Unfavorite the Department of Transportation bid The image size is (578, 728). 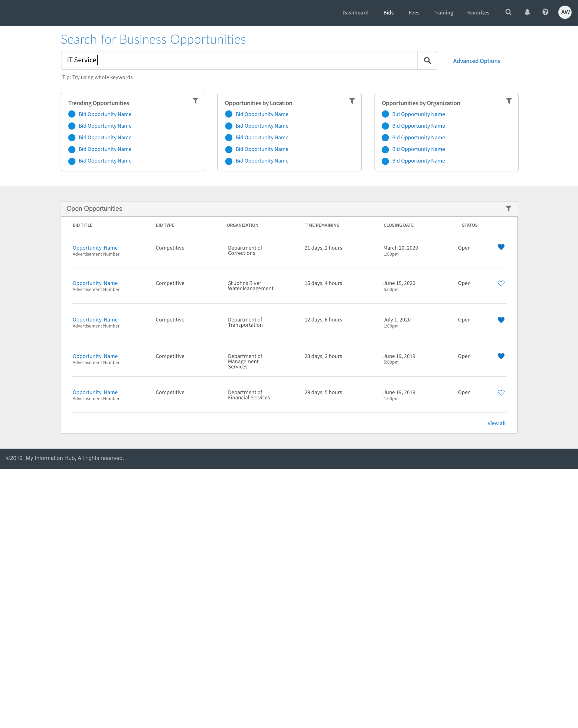point(501,320)
